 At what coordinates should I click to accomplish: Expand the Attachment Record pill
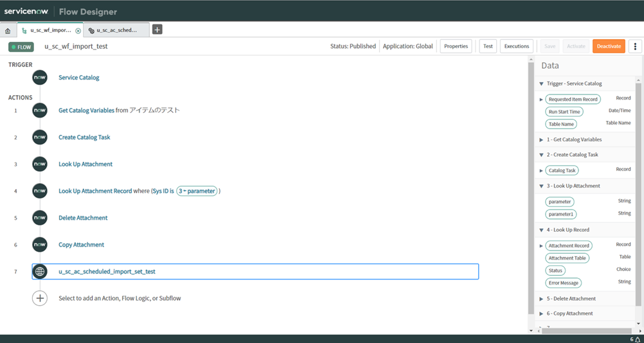pos(541,246)
